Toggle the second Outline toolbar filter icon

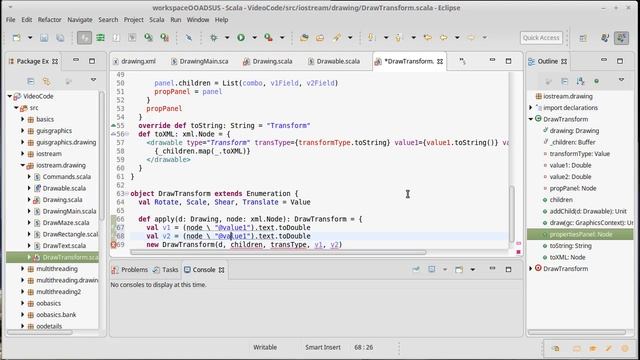[564, 81]
